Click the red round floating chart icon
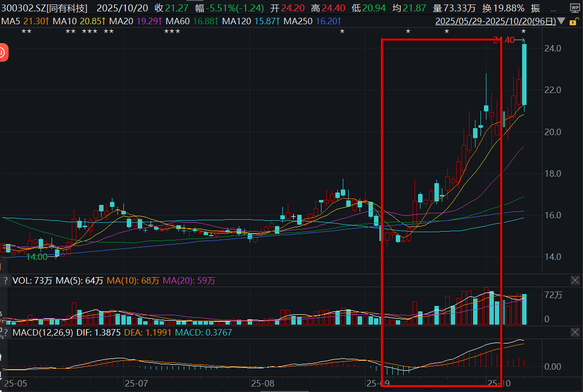 coord(2,51)
